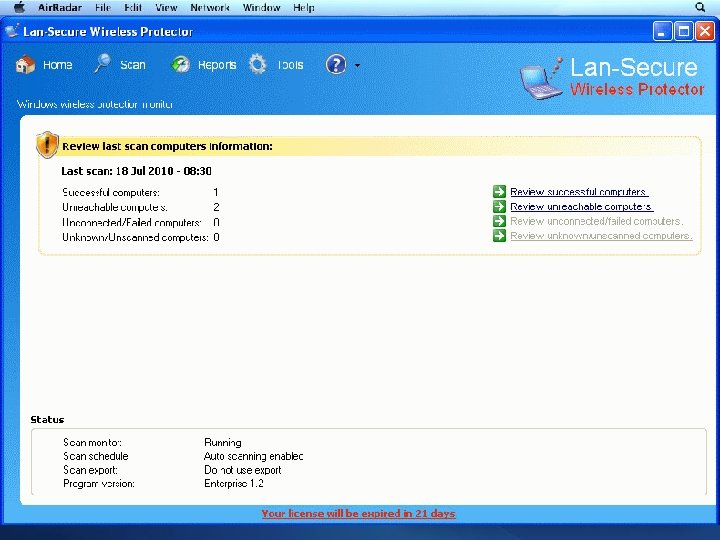The width and height of the screenshot is (720, 540).
Task: Click green arrow beside Review unknown/unscanned computers
Action: pyautogui.click(x=499, y=236)
